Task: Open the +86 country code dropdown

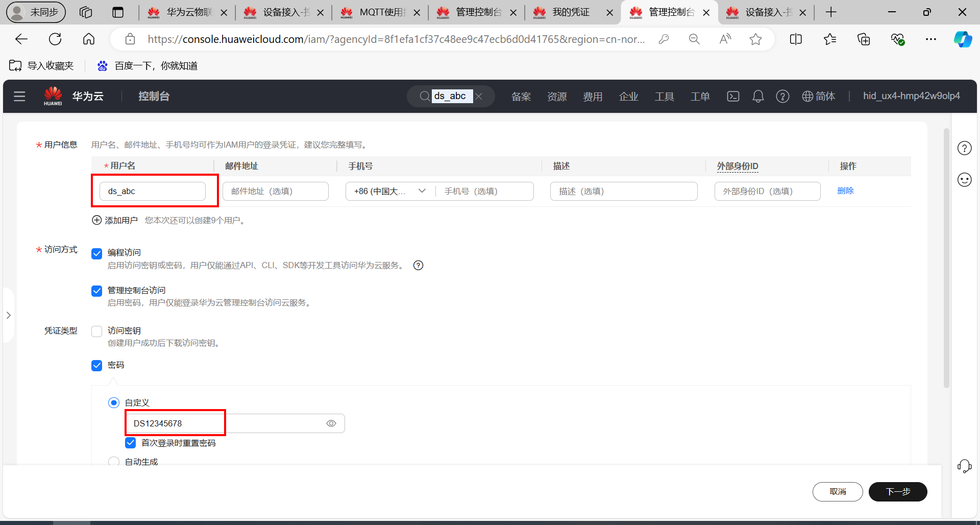Action: click(x=389, y=190)
